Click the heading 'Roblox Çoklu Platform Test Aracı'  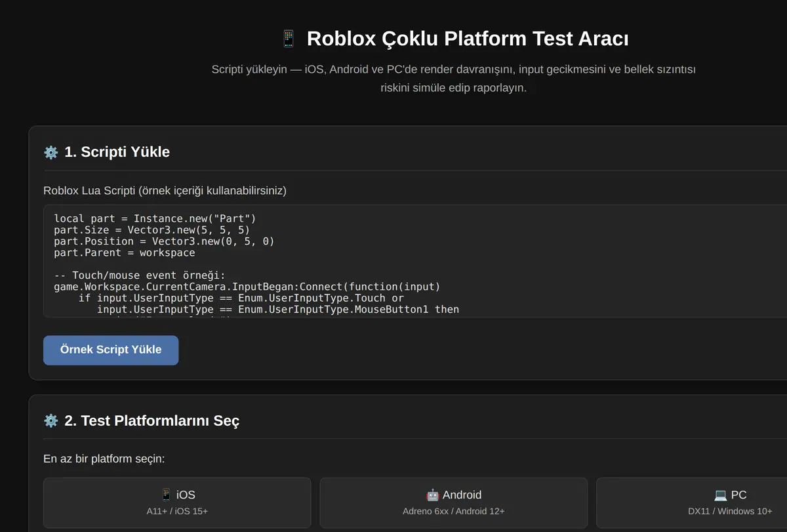pos(468,39)
